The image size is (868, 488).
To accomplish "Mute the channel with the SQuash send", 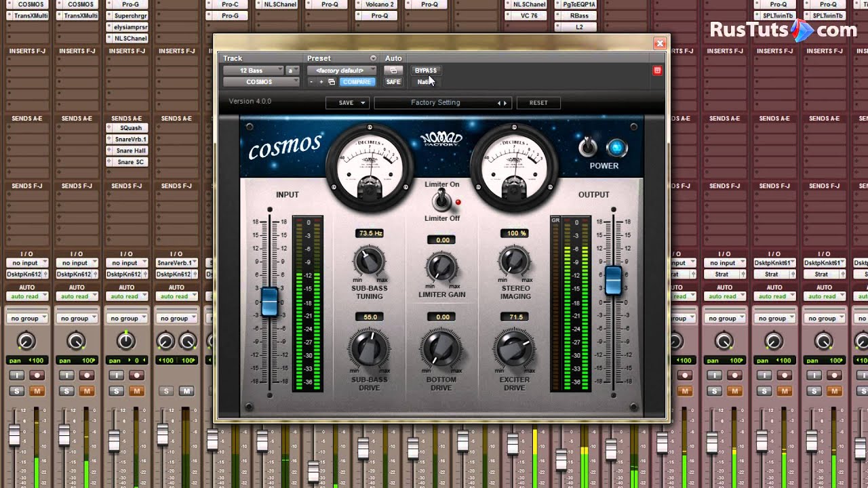I will 136,391.
